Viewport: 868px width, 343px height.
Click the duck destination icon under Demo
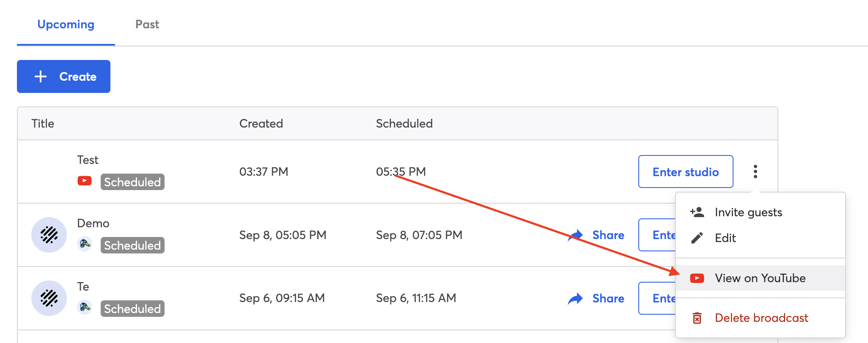tap(85, 244)
